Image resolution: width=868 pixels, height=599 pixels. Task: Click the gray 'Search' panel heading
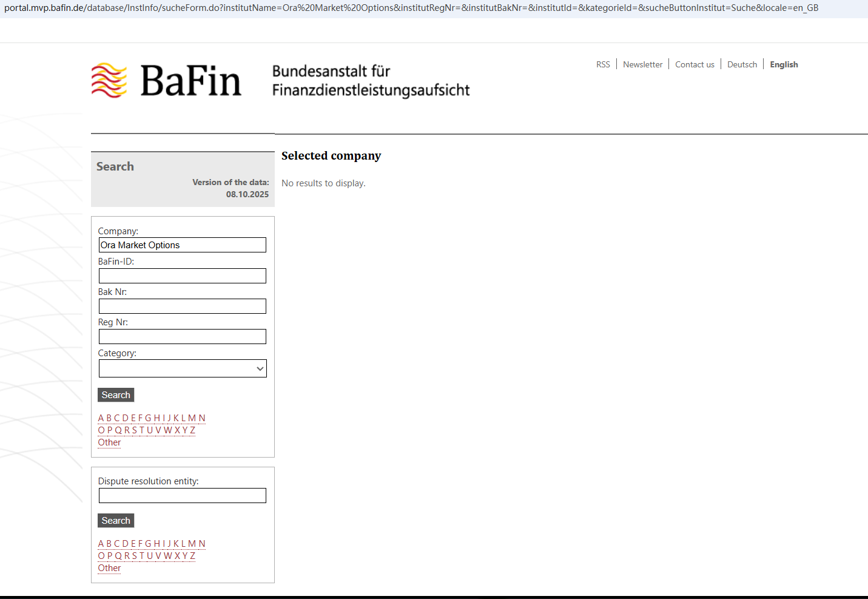[115, 166]
